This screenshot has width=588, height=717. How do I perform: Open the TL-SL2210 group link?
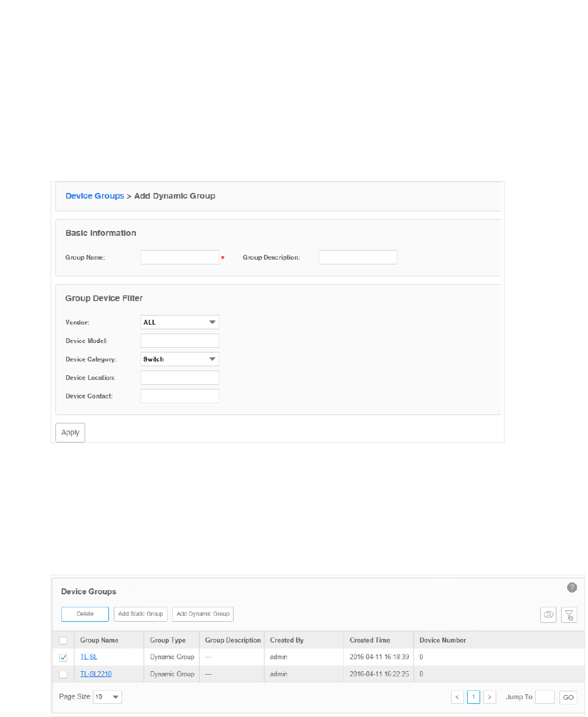[96, 674]
